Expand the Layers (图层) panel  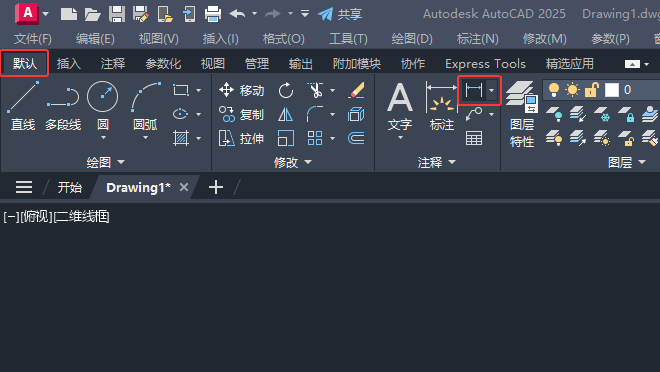click(627, 162)
